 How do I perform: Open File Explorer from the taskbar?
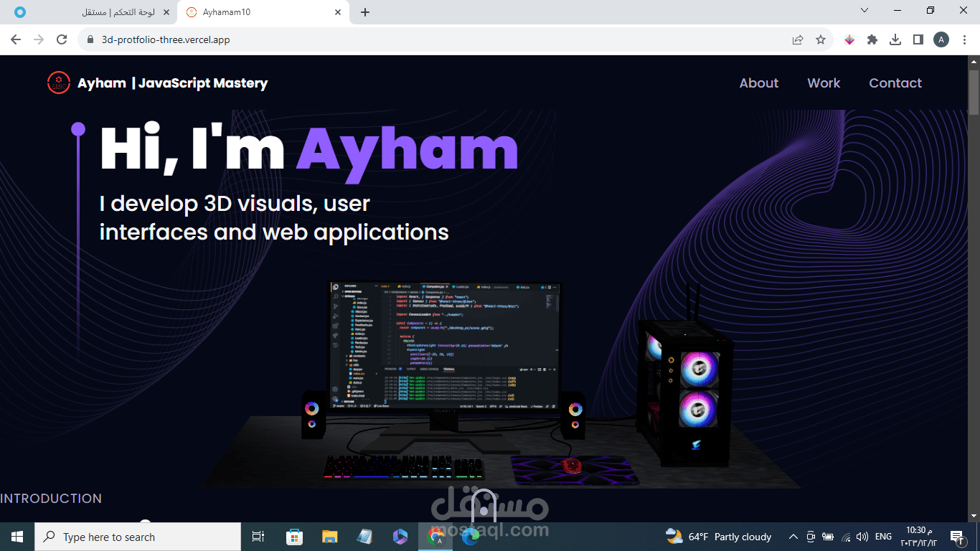pyautogui.click(x=329, y=537)
